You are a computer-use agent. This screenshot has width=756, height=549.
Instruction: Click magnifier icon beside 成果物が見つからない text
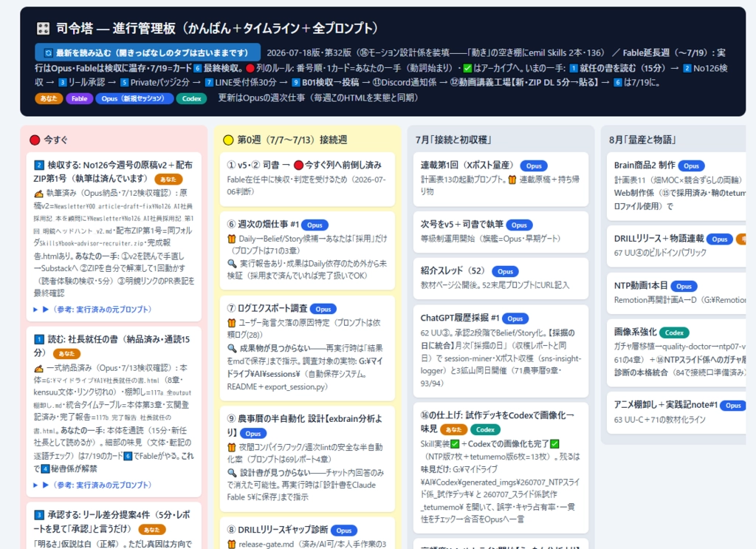pyautogui.click(x=232, y=348)
